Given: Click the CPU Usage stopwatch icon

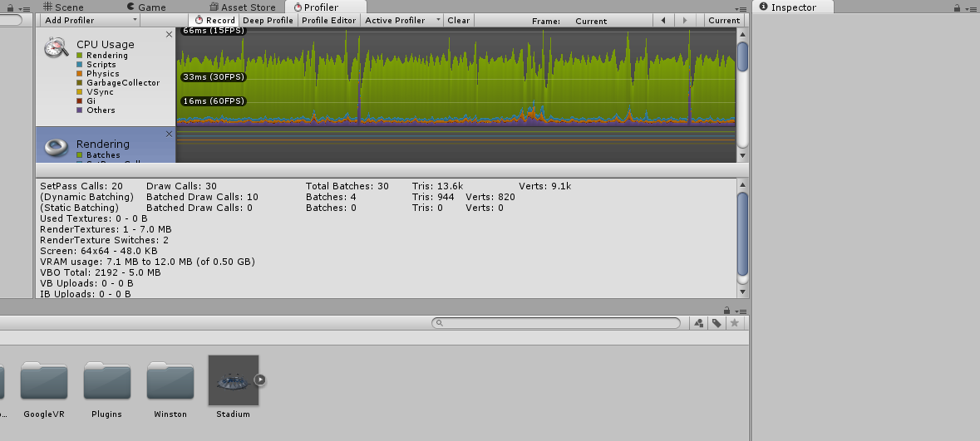Looking at the screenshot, I should click(57, 48).
